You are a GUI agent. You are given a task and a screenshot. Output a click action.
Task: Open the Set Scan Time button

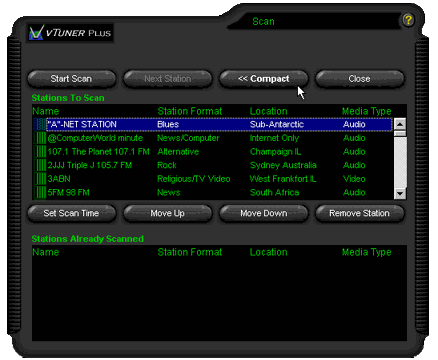[72, 213]
